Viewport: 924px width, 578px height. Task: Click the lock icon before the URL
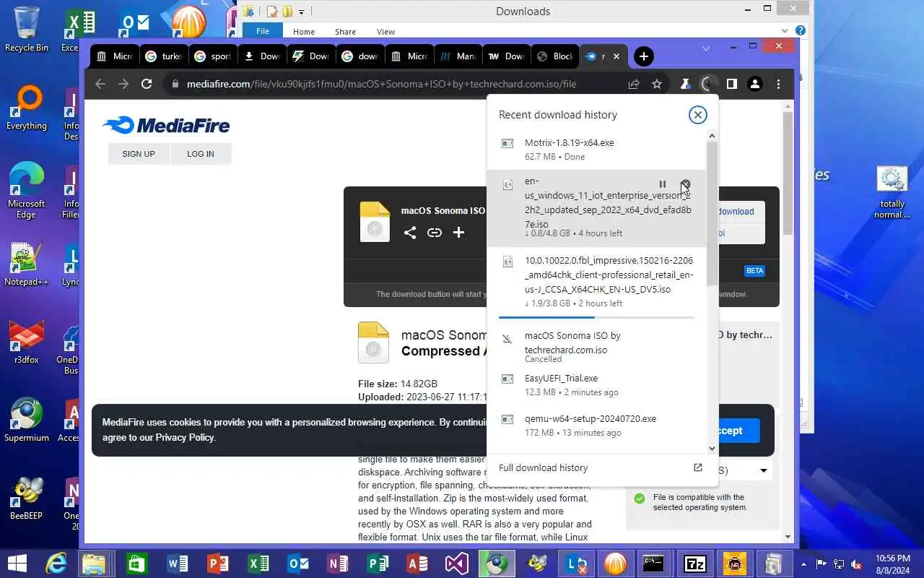[x=175, y=84]
